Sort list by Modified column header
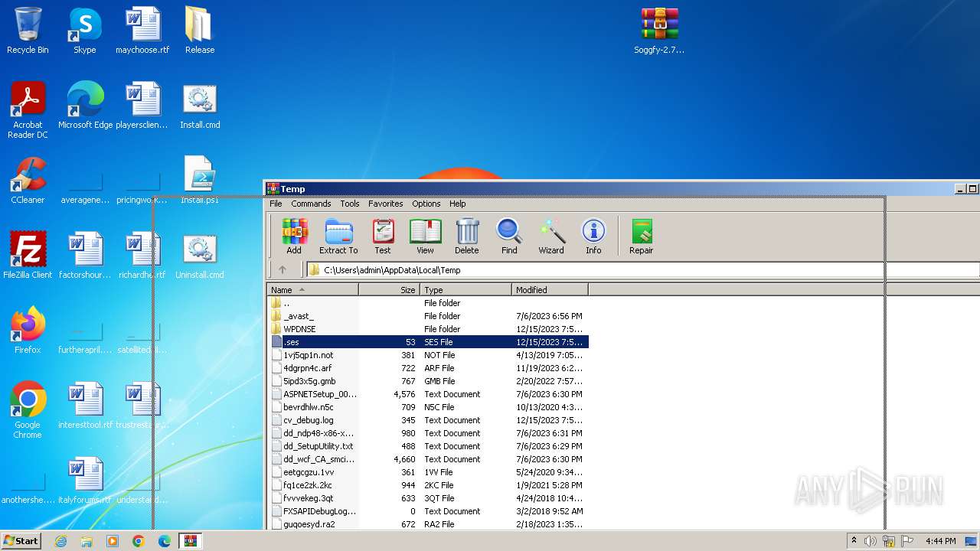Image resolution: width=980 pixels, height=551 pixels. pos(550,290)
